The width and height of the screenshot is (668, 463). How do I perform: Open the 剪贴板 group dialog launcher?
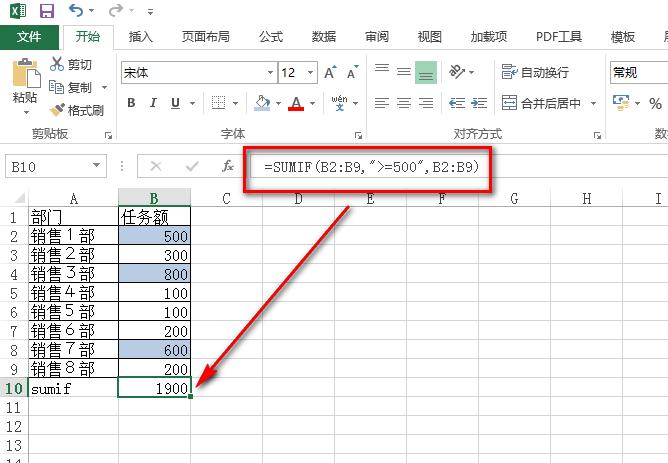tap(108, 135)
